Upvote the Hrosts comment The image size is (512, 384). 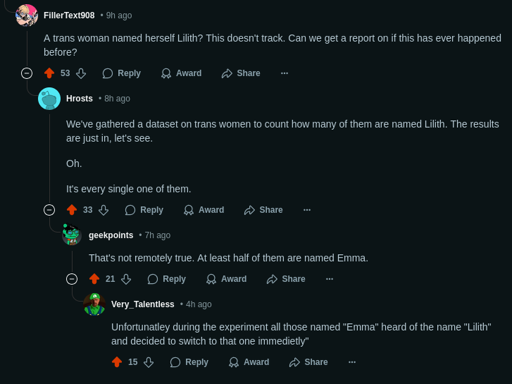coord(72,210)
